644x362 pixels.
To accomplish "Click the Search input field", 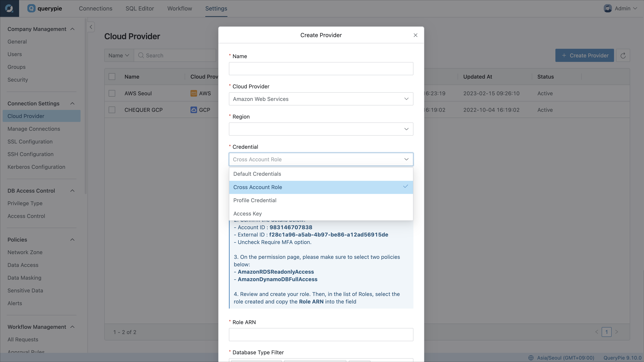I will point(175,55).
